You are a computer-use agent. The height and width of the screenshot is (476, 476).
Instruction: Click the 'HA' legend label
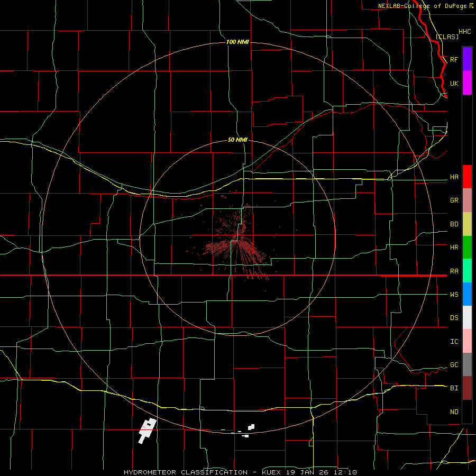pyautogui.click(x=454, y=177)
